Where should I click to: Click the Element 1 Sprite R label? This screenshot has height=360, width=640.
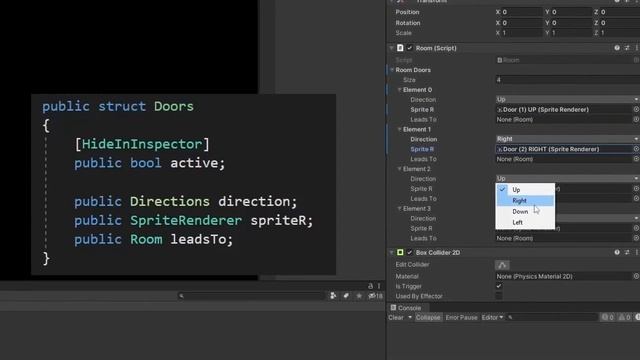(422, 149)
